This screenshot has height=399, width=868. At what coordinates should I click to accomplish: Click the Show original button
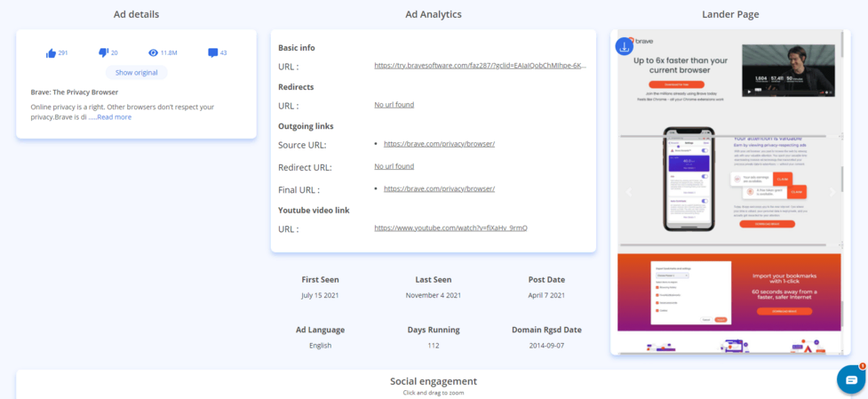pyautogui.click(x=136, y=73)
